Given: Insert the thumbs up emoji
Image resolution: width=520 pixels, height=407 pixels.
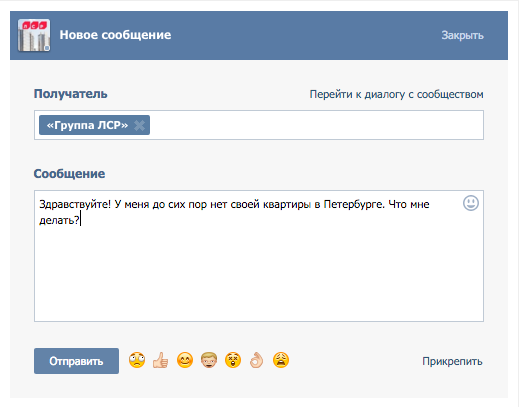Looking at the screenshot, I should coord(161,360).
